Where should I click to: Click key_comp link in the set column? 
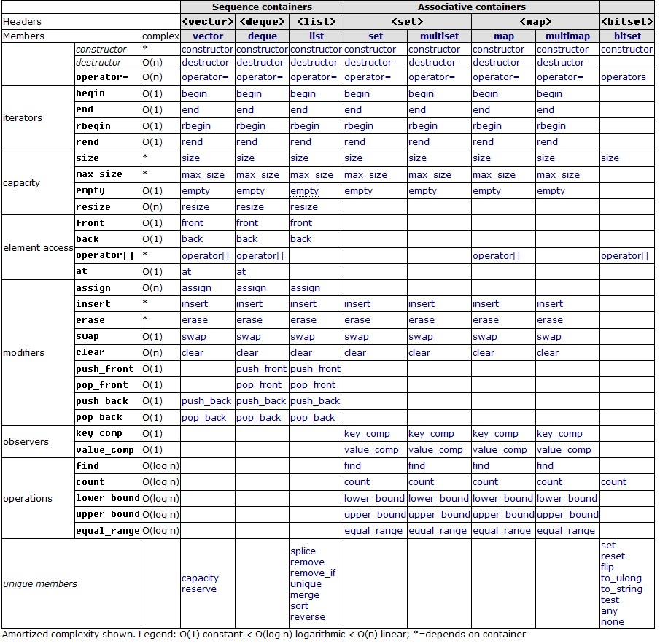tap(367, 434)
